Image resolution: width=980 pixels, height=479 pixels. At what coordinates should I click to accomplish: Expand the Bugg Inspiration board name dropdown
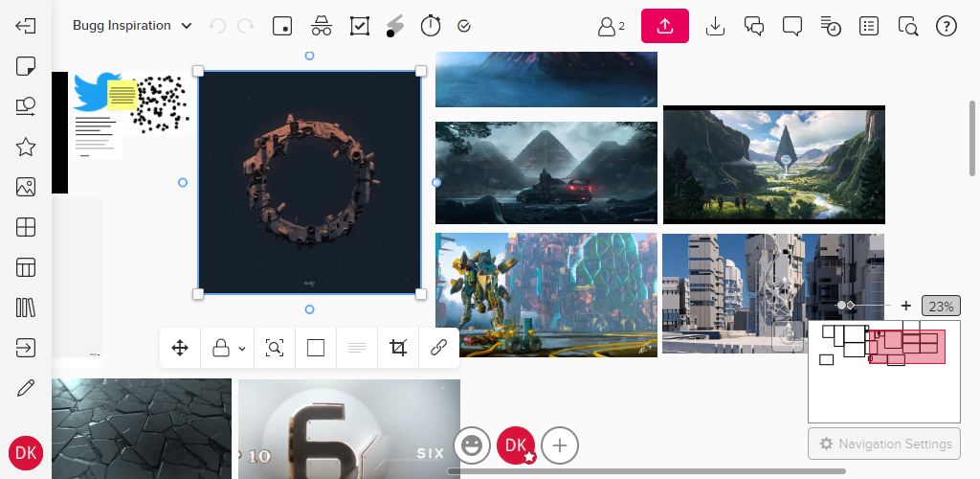coord(186,26)
